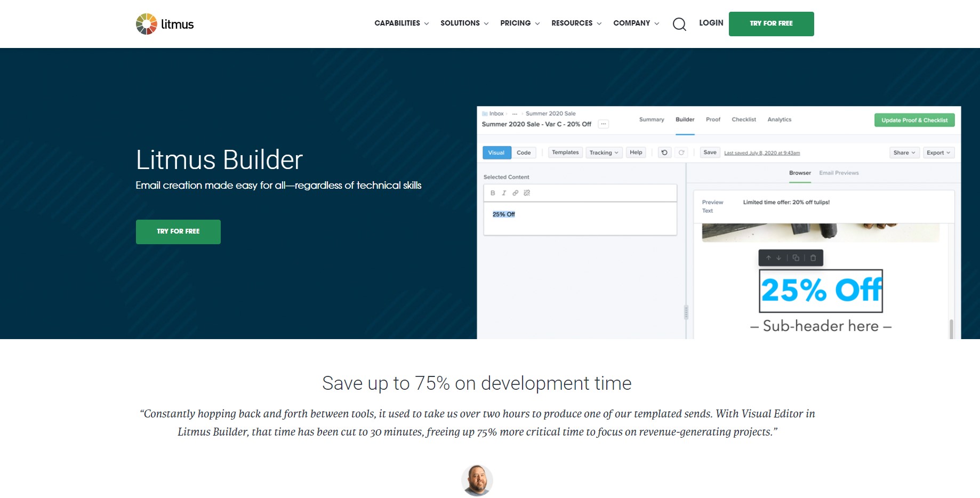
Task: Expand the Company menu
Action: [x=636, y=23]
